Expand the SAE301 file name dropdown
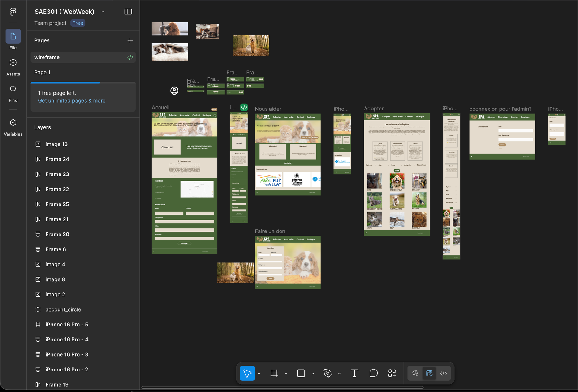This screenshot has height=392, width=578. [103, 12]
